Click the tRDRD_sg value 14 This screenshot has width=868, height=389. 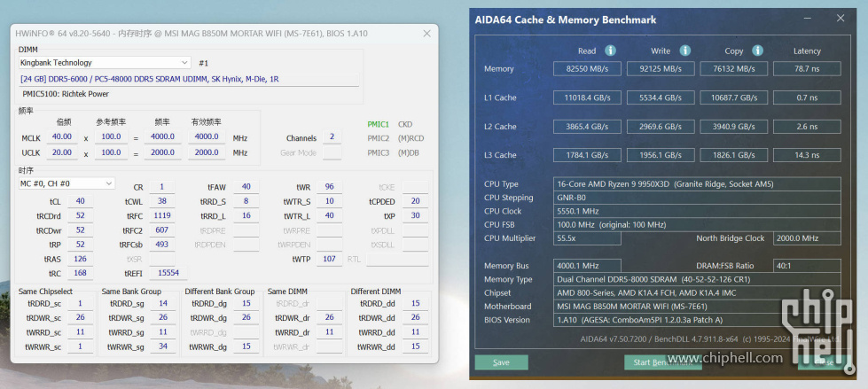click(163, 303)
